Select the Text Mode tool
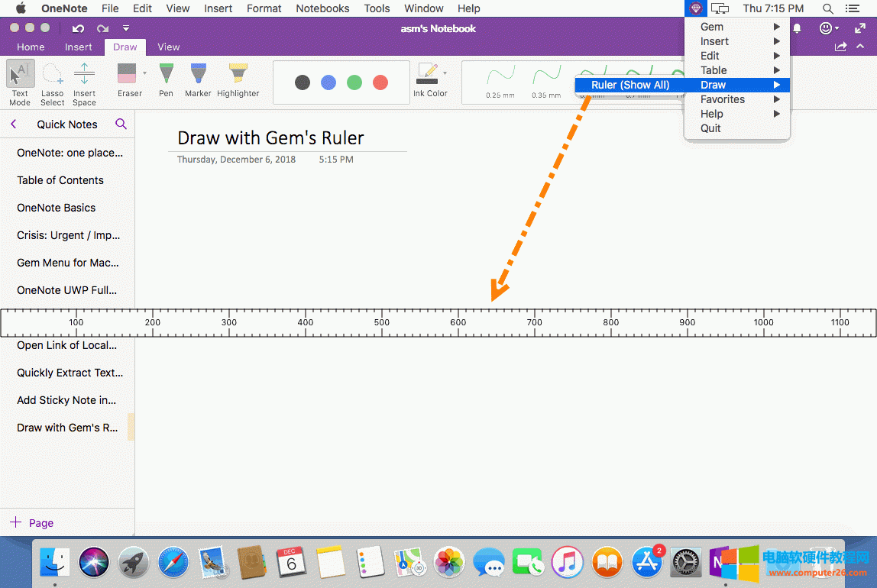 tap(20, 82)
